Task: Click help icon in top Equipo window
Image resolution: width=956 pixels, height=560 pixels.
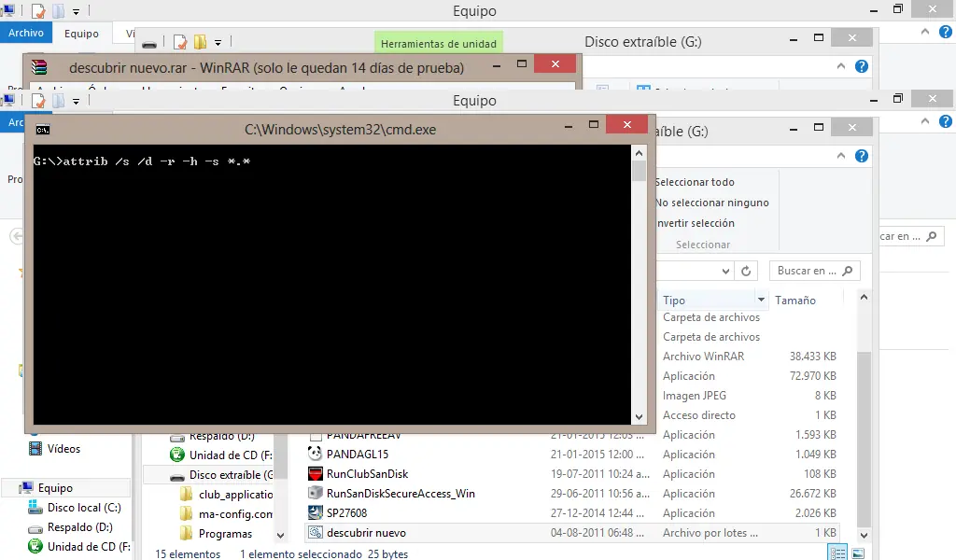Action: (x=946, y=32)
